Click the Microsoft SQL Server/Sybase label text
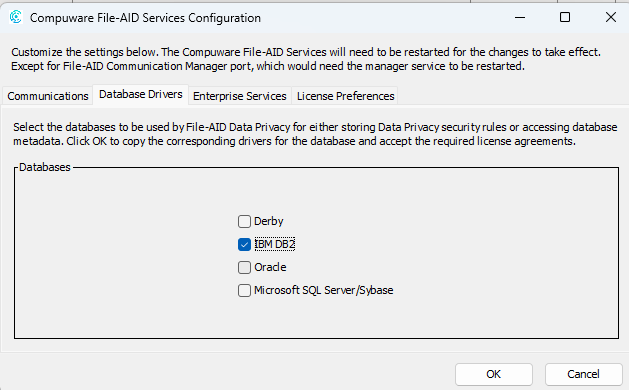The image size is (629, 390). click(x=323, y=290)
